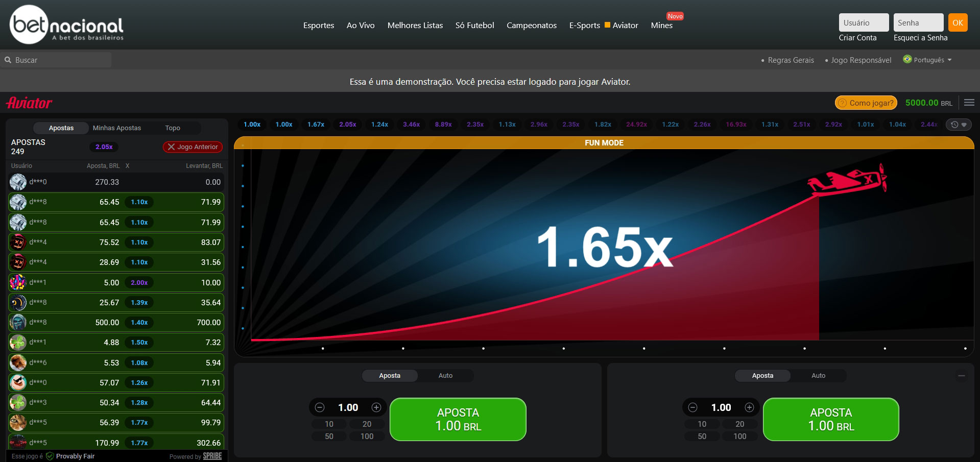Image resolution: width=980 pixels, height=462 pixels.
Task: Select quick bet 100 in left panel
Action: click(367, 436)
